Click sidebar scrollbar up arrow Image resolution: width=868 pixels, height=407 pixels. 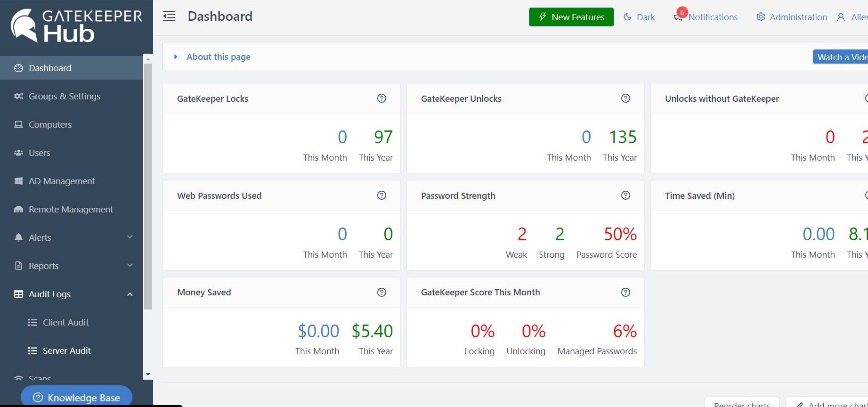148,59
